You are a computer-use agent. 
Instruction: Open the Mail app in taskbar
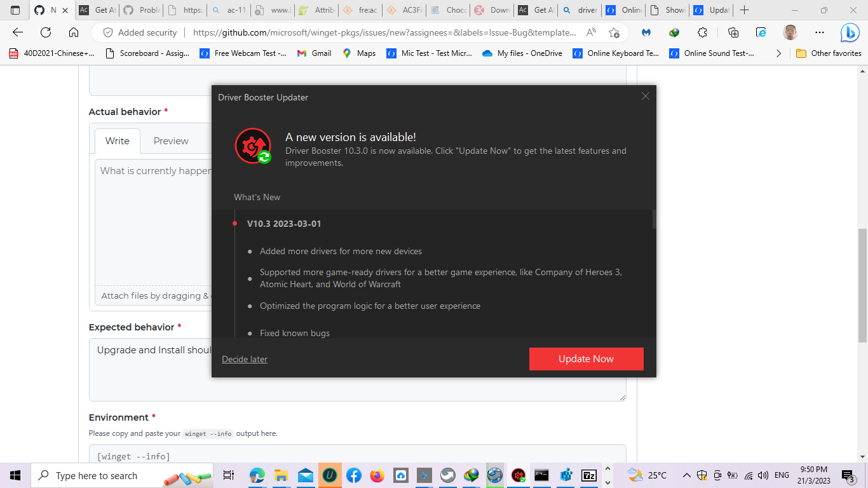pos(306,475)
